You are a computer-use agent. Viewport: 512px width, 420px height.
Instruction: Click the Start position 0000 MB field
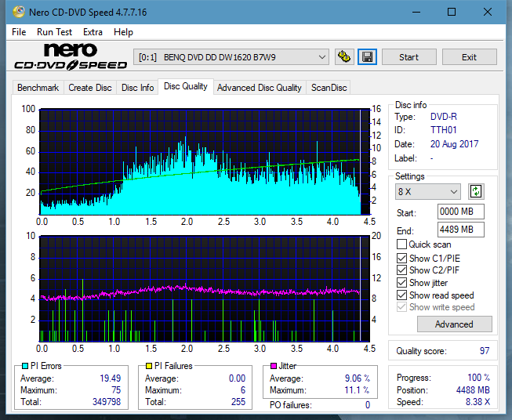(x=460, y=212)
